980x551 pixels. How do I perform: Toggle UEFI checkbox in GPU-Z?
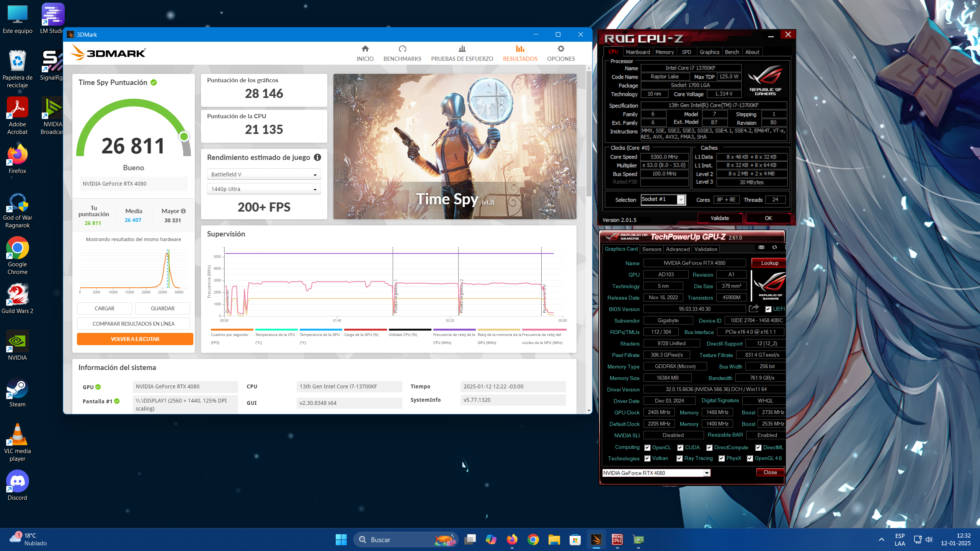[768, 309]
